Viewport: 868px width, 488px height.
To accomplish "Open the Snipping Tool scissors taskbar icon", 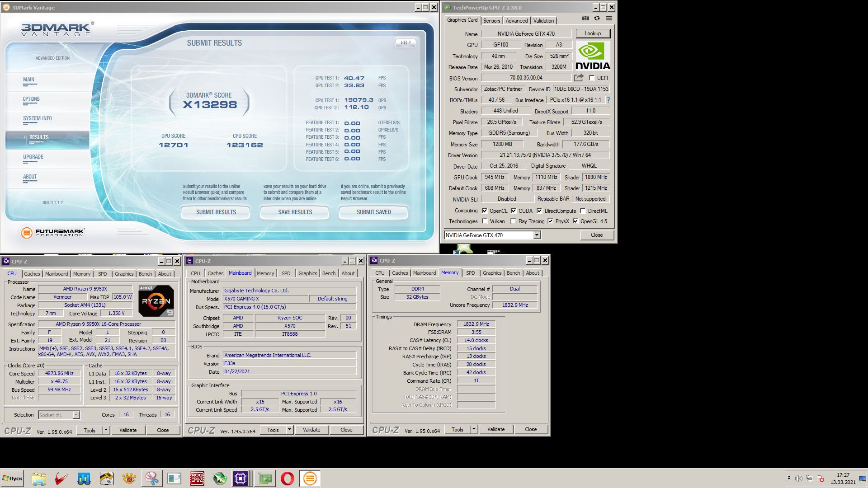I will click(x=152, y=479).
